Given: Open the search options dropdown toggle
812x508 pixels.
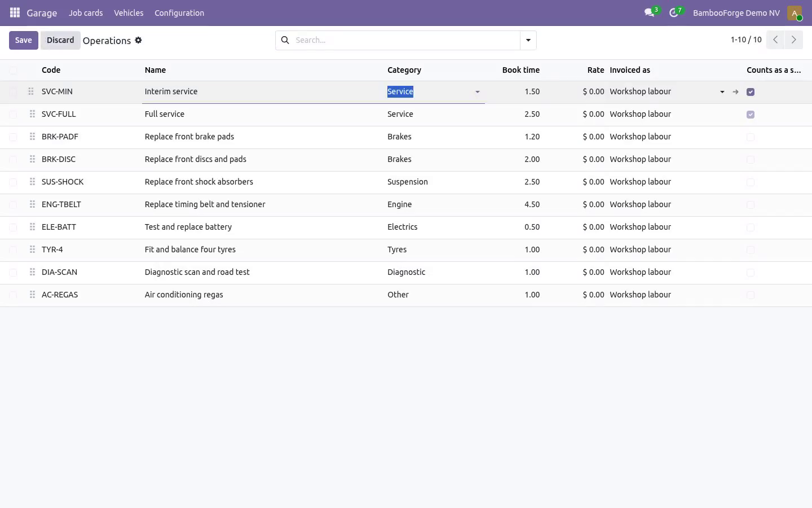Looking at the screenshot, I should (528, 40).
